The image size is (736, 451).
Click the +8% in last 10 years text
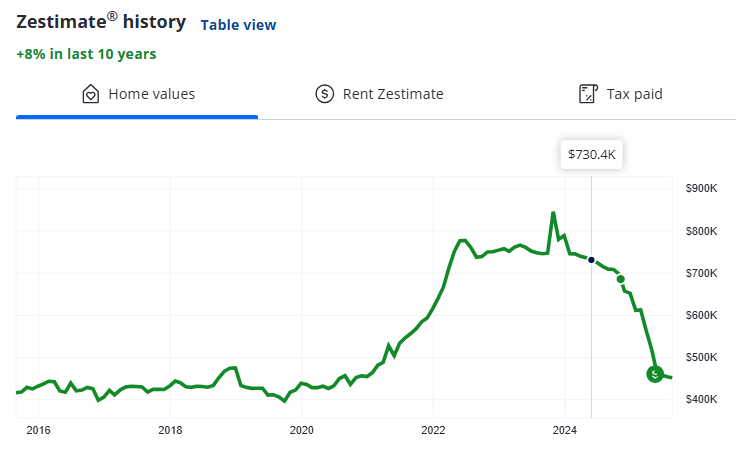point(86,54)
